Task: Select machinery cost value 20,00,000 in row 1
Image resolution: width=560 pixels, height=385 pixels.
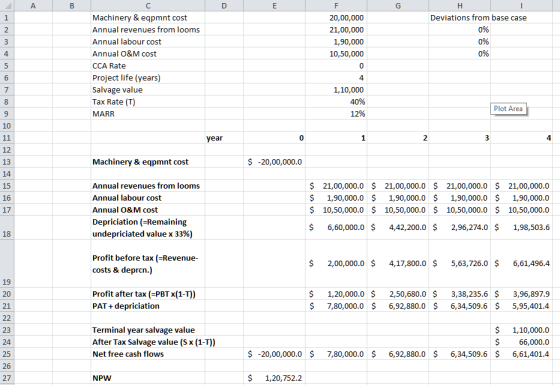Action: (x=336, y=18)
